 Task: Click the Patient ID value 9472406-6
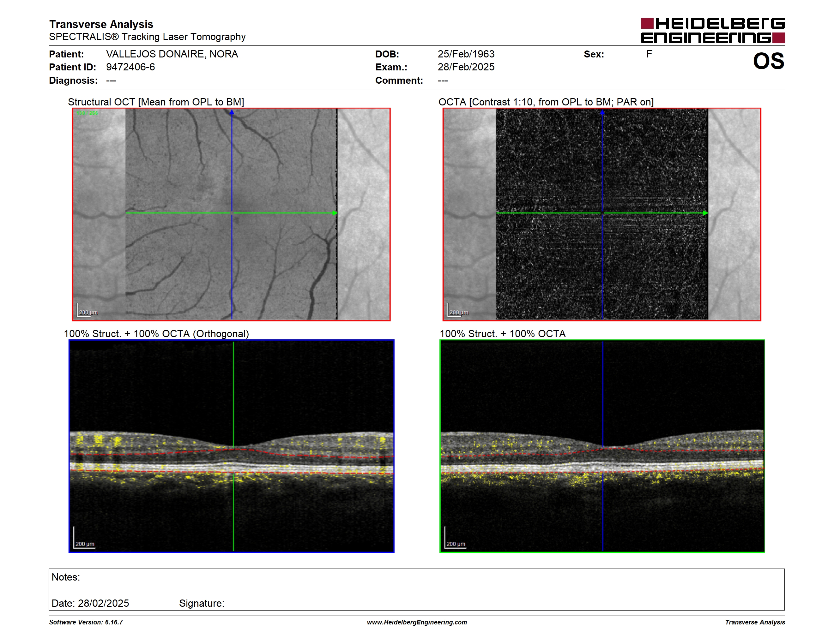[x=130, y=67]
